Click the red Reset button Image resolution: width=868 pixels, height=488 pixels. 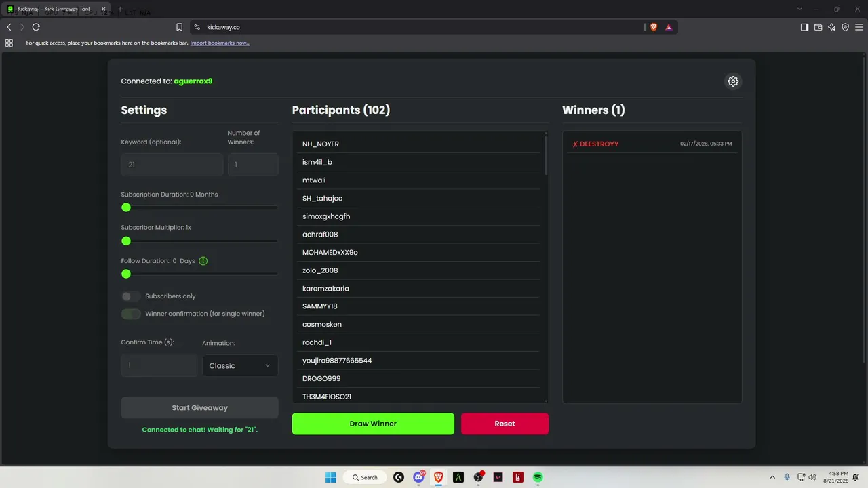pyautogui.click(x=505, y=424)
